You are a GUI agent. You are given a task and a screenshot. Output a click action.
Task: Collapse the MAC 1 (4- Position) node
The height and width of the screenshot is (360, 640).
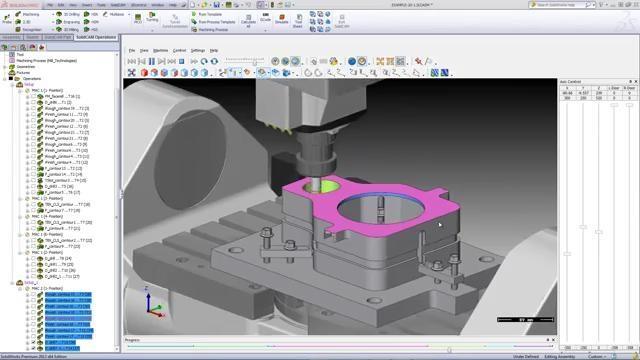[20, 216]
